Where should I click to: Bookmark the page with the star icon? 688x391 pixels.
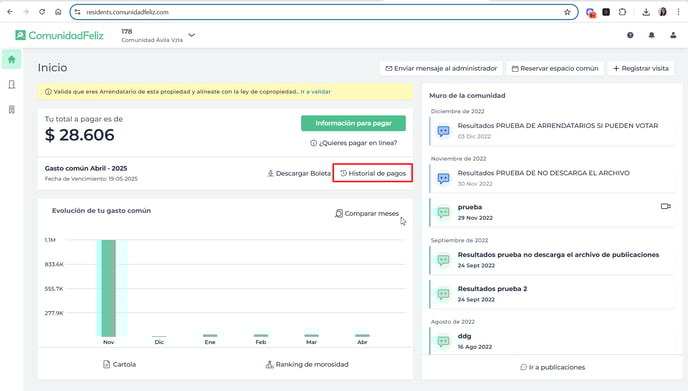(567, 12)
